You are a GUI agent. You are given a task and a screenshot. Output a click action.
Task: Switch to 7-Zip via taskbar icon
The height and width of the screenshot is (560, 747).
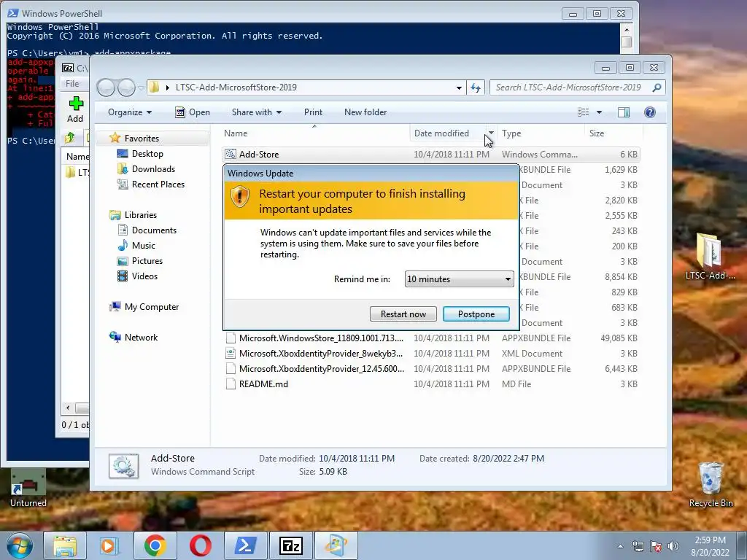pyautogui.click(x=290, y=545)
